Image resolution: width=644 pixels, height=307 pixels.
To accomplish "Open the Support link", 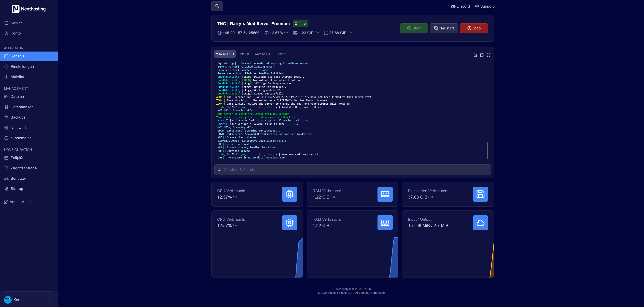I will [x=484, y=7].
